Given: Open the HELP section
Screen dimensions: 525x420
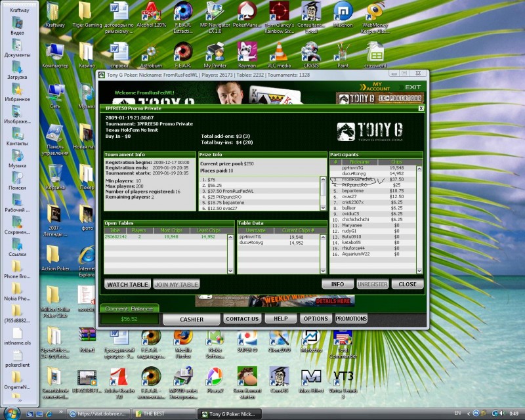Looking at the screenshot, I should coord(281,319).
